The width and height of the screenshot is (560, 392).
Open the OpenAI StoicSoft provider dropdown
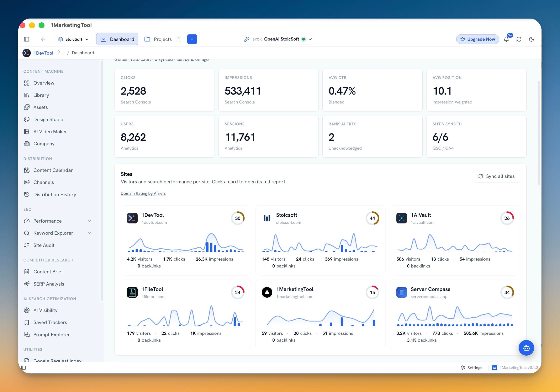[x=279, y=39]
